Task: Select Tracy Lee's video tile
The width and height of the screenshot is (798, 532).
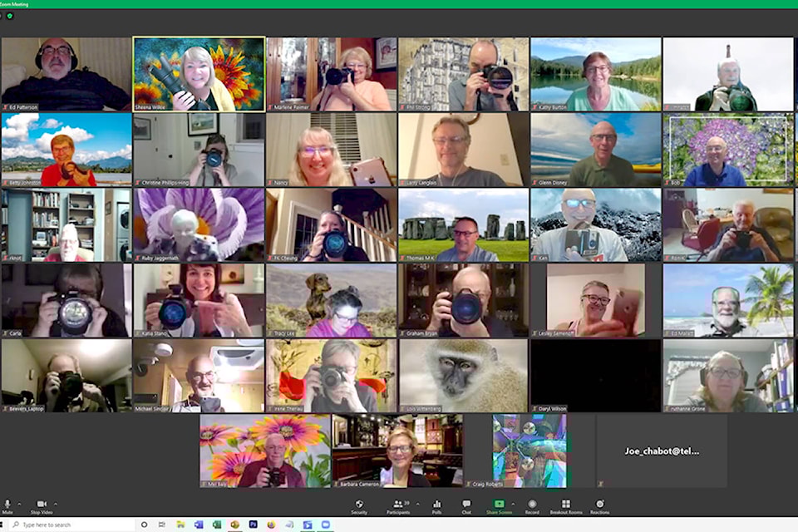Action: [332, 300]
